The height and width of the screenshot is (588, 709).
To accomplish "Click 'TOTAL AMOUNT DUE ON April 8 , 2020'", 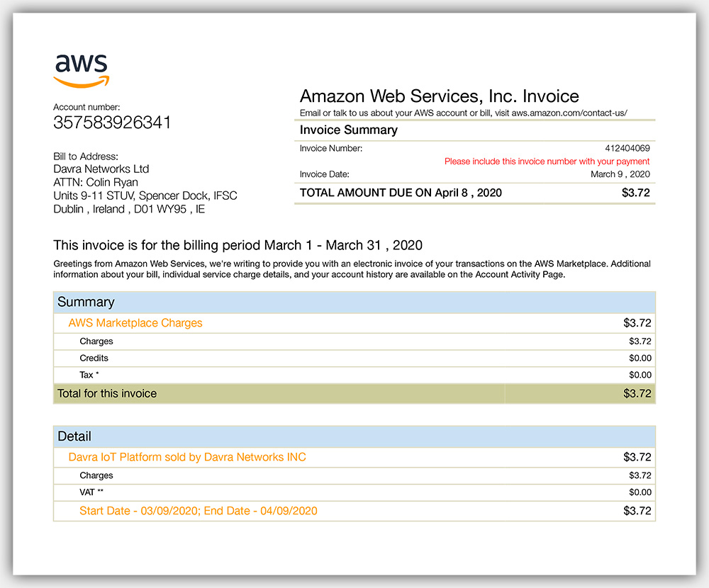I will tap(401, 193).
